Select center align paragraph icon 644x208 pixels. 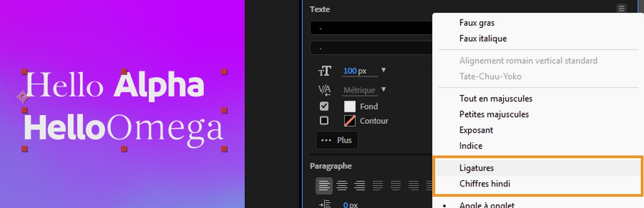(342, 185)
